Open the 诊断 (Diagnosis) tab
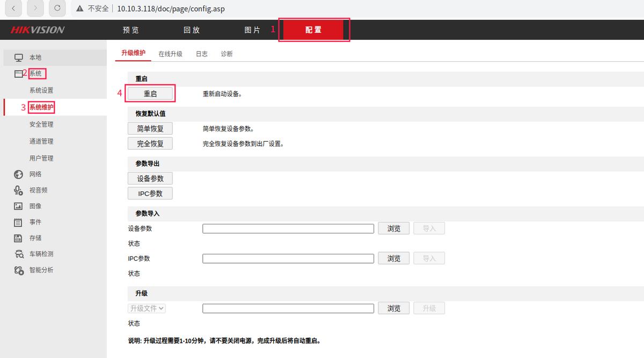The height and width of the screenshot is (358, 644). click(x=226, y=54)
